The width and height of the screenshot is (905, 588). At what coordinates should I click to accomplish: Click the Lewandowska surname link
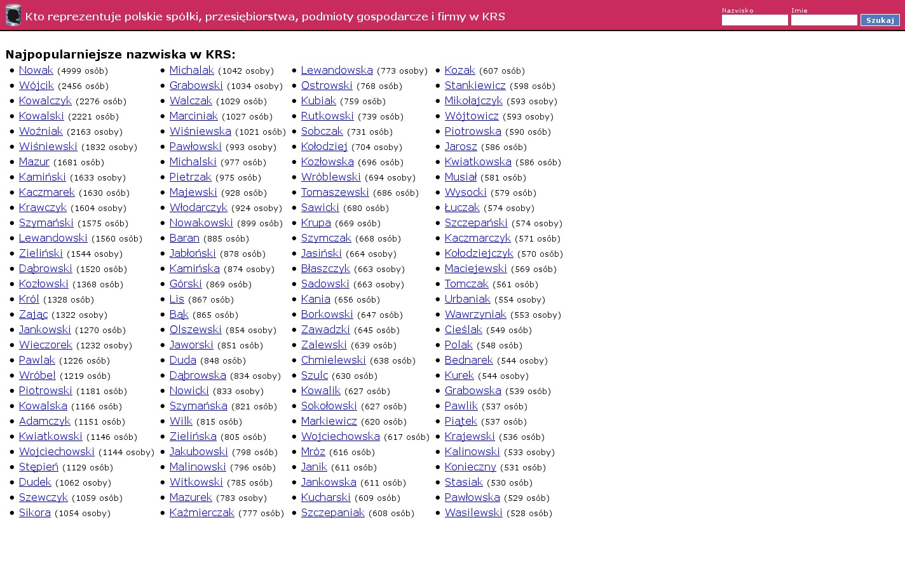[337, 71]
